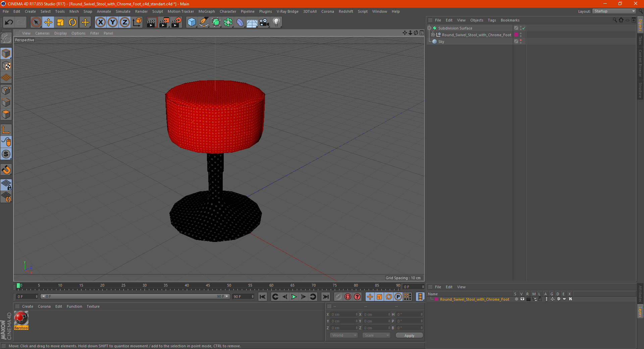Select the Barstool material thumbnail

pyautogui.click(x=21, y=318)
